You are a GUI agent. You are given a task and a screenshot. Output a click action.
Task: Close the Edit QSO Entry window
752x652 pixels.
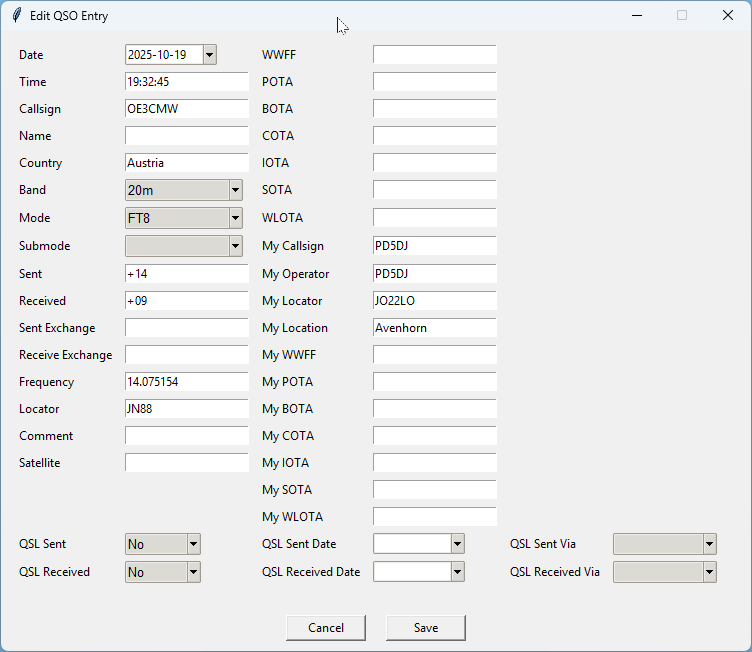click(727, 16)
